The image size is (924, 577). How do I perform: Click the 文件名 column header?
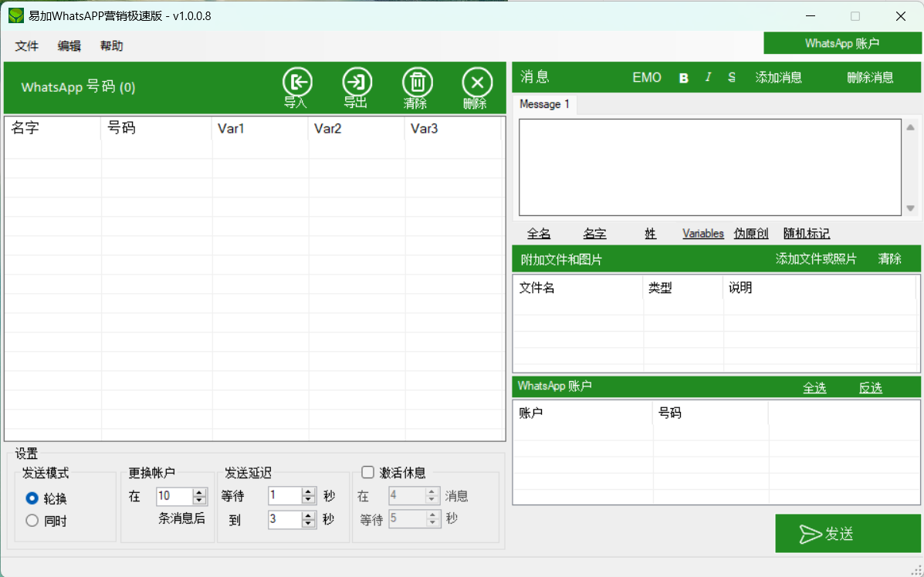tap(578, 288)
